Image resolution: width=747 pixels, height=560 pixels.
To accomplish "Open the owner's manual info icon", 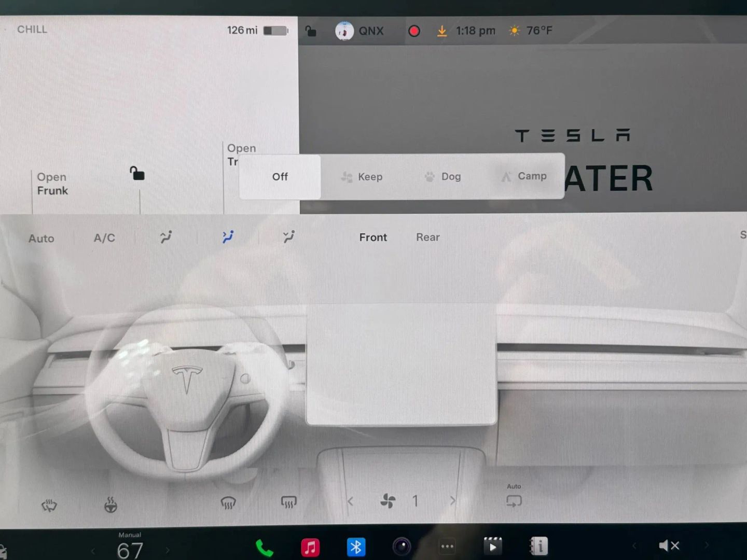I will pyautogui.click(x=538, y=546).
